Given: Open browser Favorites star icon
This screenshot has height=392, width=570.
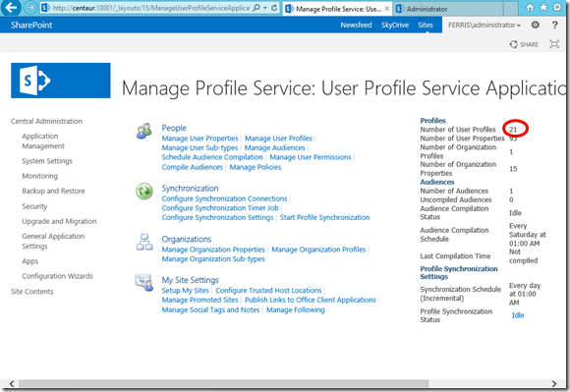Looking at the screenshot, I should tap(543, 7).
